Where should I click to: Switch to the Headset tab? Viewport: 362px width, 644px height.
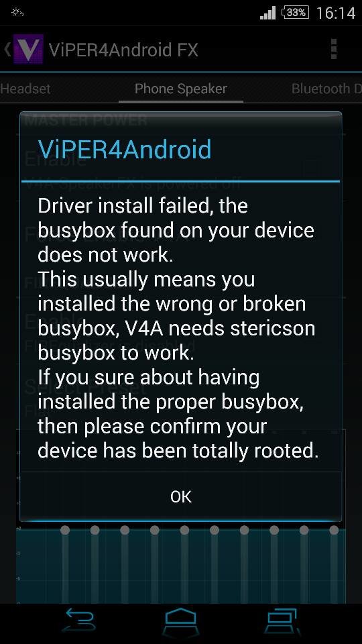pos(25,89)
